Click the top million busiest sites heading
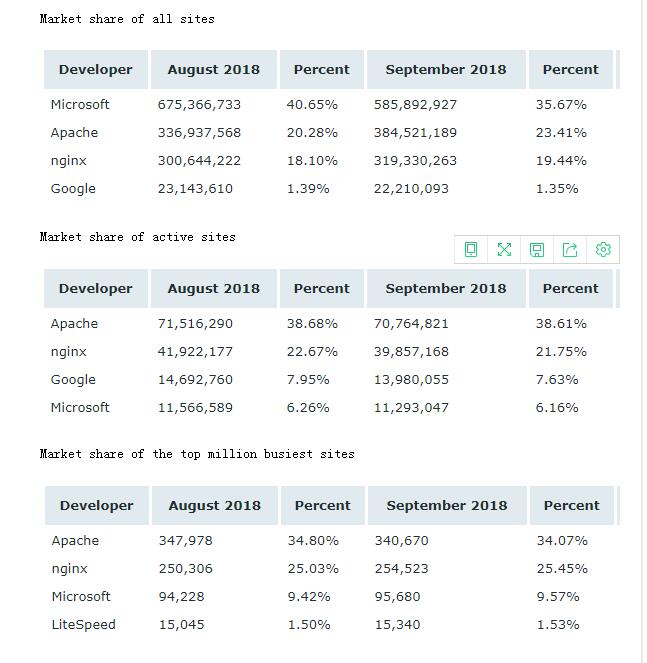 click(197, 454)
